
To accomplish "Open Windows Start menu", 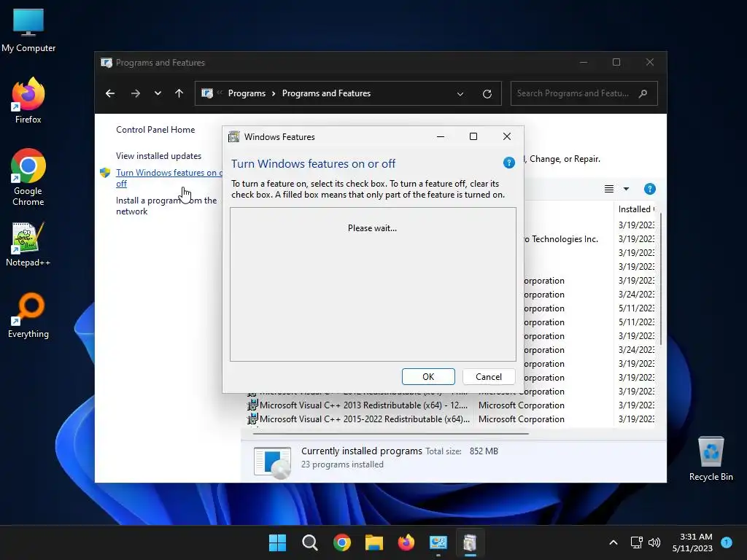I will pos(277,542).
